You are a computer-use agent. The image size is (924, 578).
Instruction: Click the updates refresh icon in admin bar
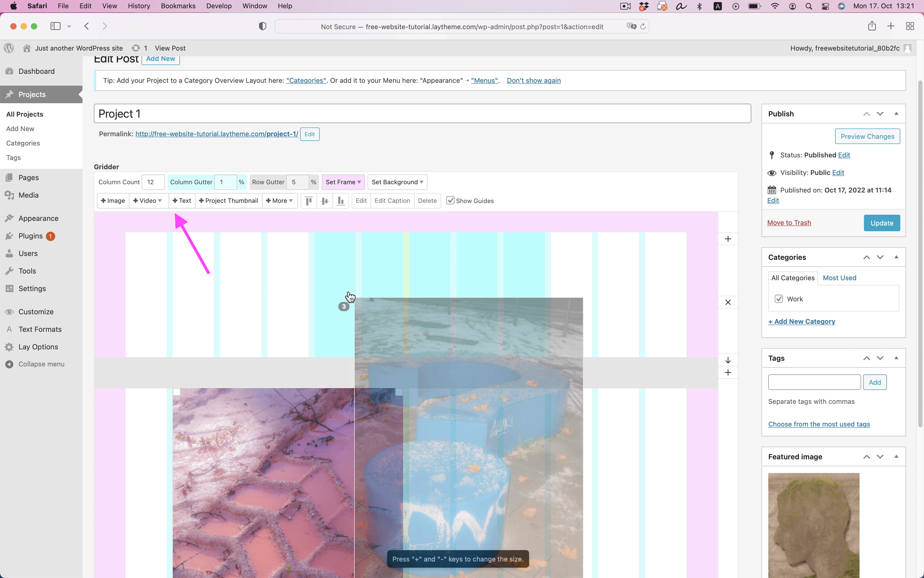(136, 48)
